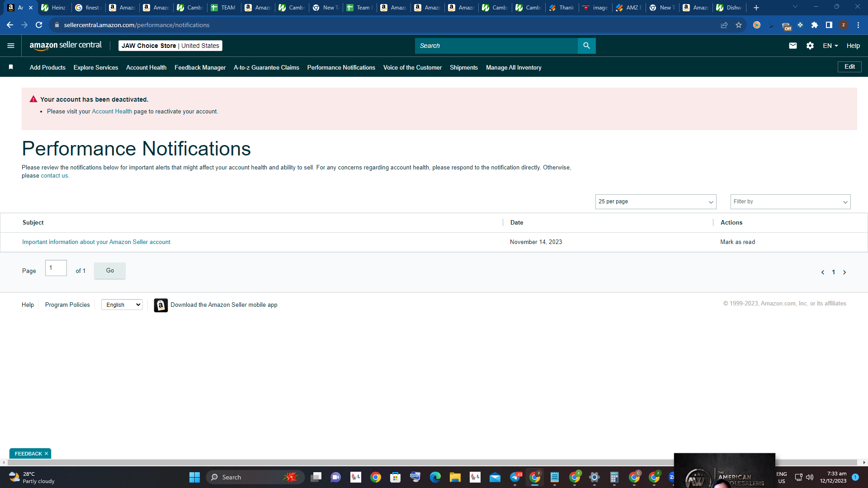
Task: Click the browser Forward arrow
Action: 24,25
